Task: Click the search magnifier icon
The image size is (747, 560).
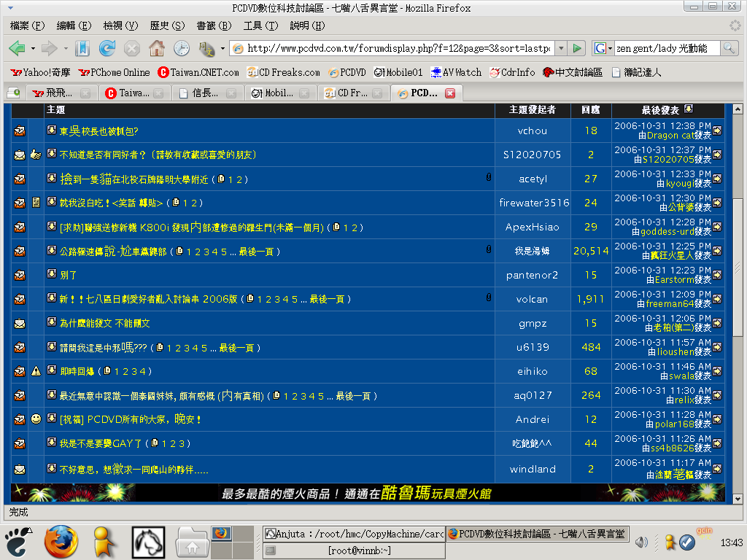Action: (x=729, y=48)
